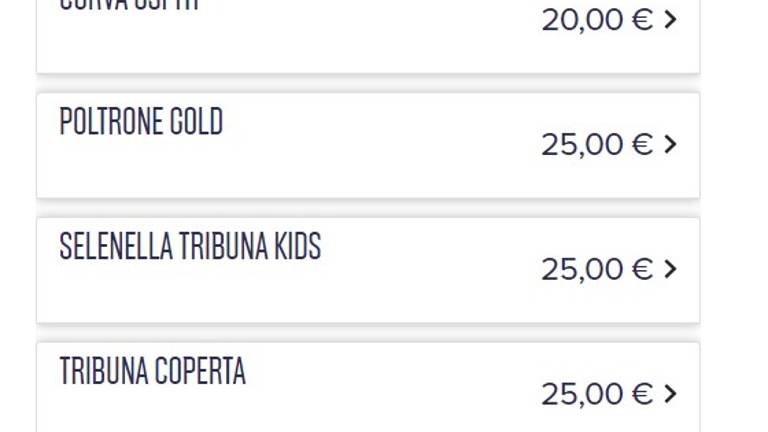Click the euro symbol beside 20,00
Screen dimensions: 768x432
[x=642, y=20]
